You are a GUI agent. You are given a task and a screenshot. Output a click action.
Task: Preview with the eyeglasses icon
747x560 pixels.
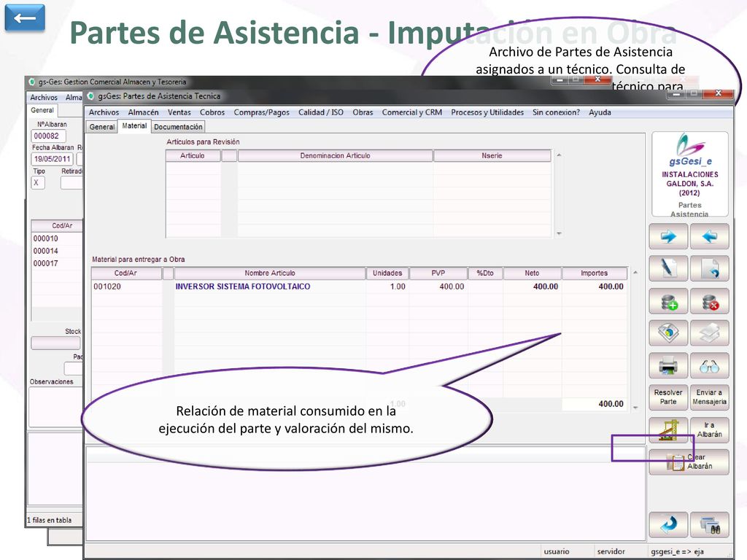[x=709, y=365]
